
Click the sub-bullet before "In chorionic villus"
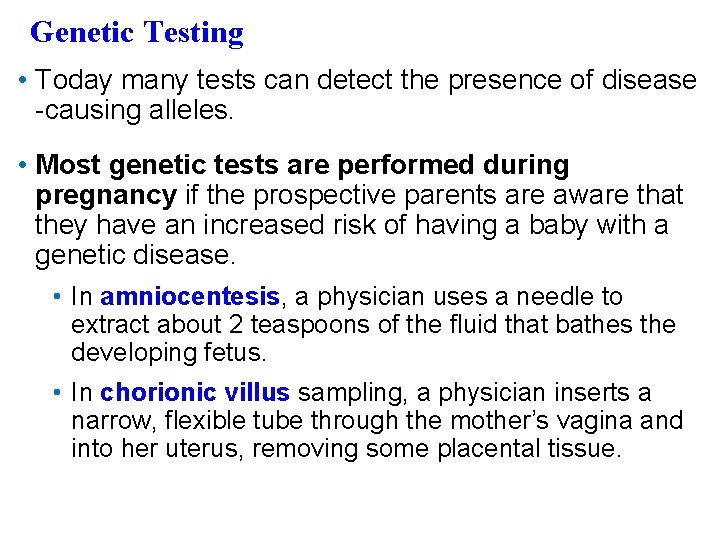coord(61,393)
